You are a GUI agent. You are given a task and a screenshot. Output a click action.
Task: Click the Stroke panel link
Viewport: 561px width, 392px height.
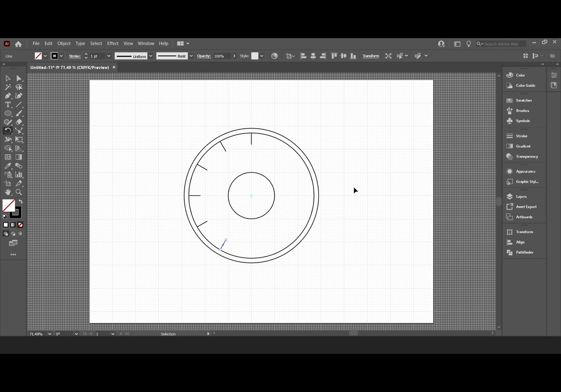point(75,56)
